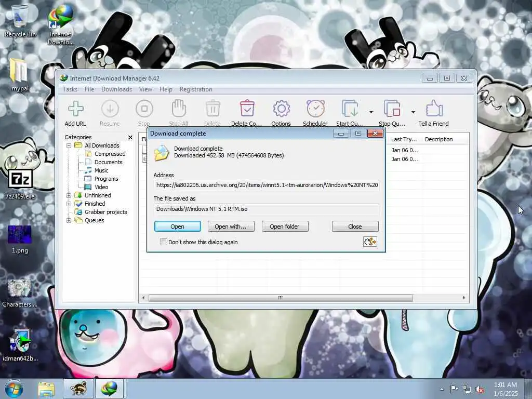Click the Open button in the dialog

pyautogui.click(x=178, y=227)
